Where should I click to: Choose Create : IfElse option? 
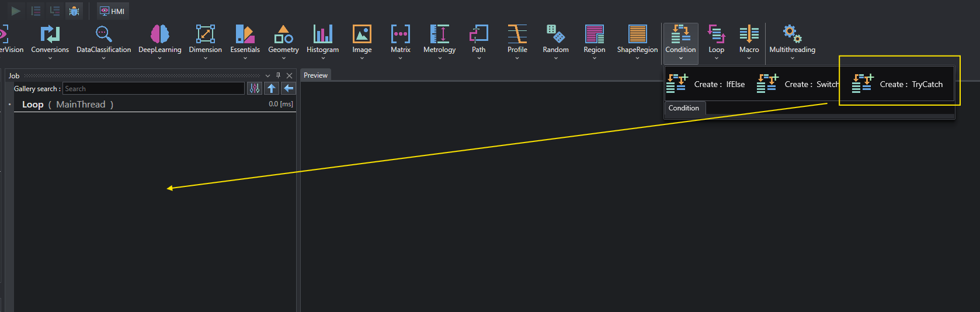click(706, 84)
